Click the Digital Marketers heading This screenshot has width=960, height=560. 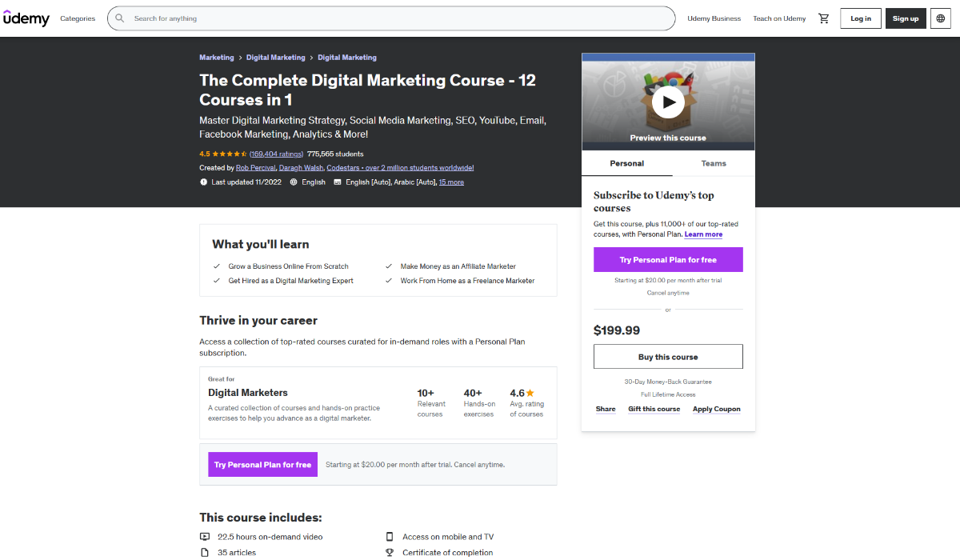248,393
